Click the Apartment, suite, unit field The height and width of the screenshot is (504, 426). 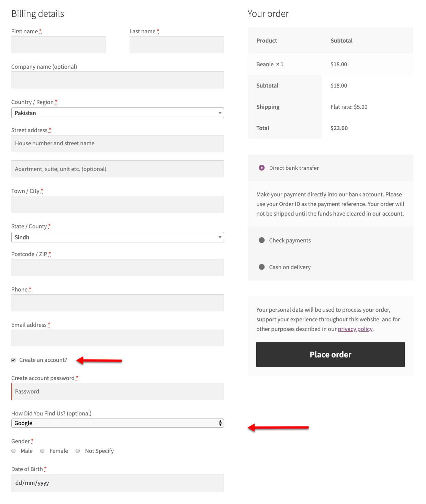[x=117, y=169]
